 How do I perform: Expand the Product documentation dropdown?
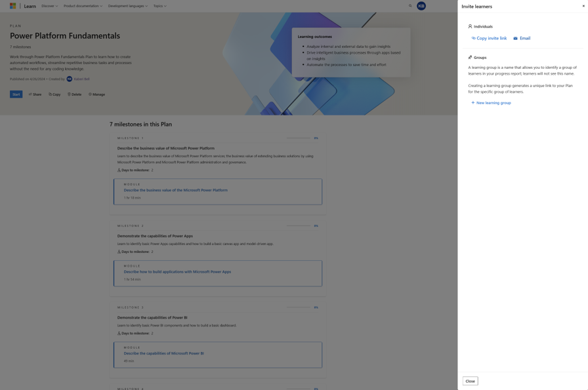(x=81, y=5)
